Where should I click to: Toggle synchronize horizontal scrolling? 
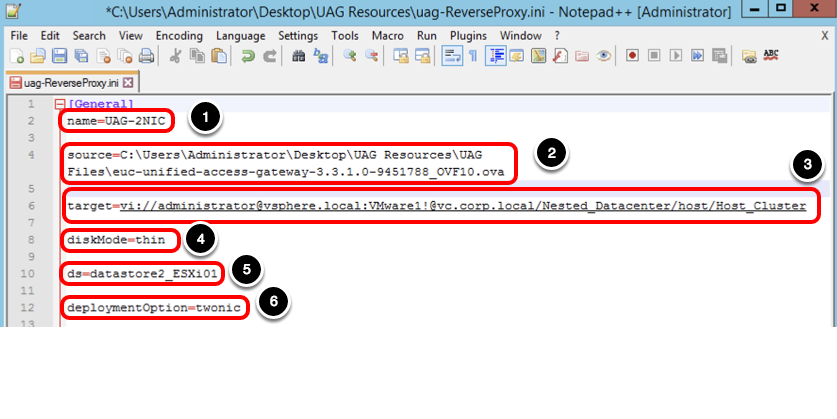pyautogui.click(x=422, y=56)
